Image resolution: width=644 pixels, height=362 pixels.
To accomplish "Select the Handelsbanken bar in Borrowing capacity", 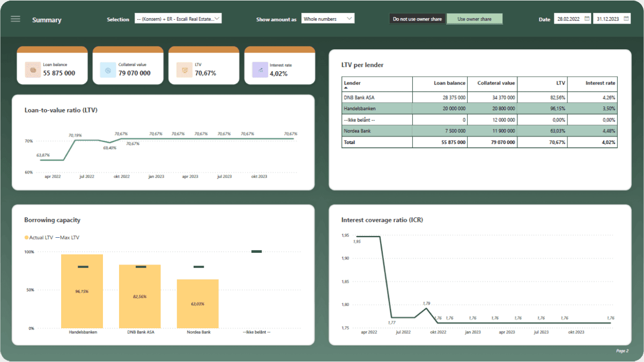I will coord(82,291).
